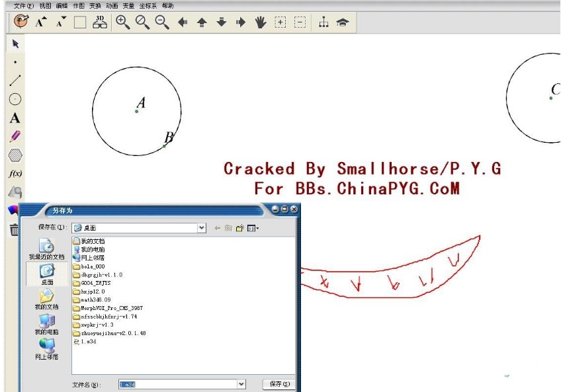Open the f(x) function tool

point(15,174)
